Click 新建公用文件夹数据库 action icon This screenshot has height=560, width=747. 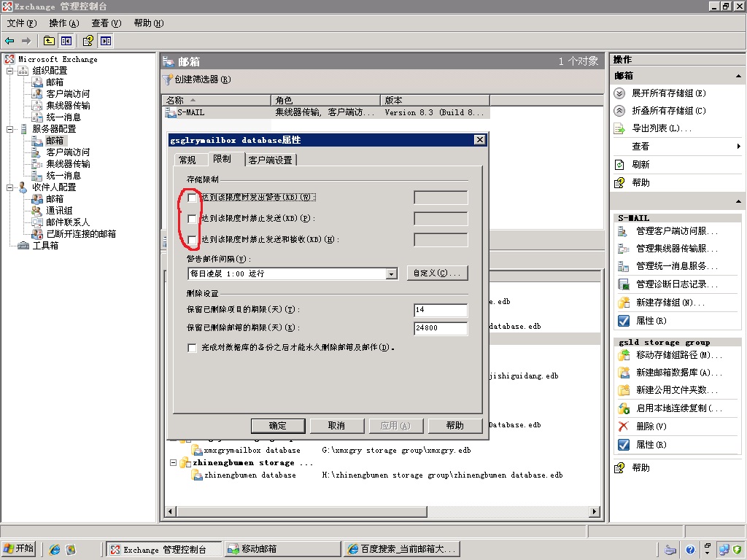coord(623,391)
